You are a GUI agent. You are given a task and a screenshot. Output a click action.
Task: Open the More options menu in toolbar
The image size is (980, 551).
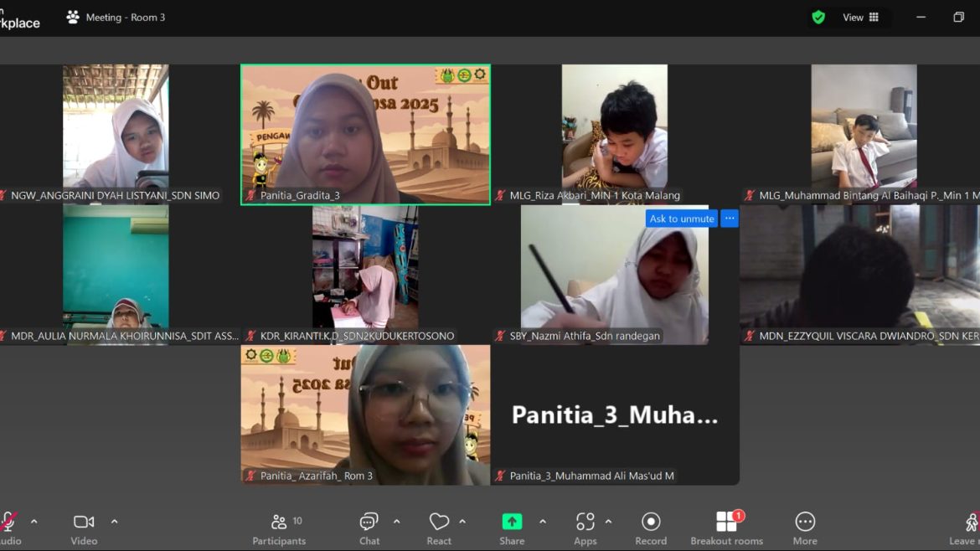805,528
